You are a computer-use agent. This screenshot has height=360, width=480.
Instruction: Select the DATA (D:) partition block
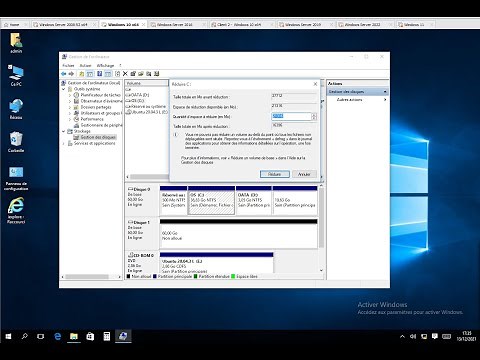254,200
